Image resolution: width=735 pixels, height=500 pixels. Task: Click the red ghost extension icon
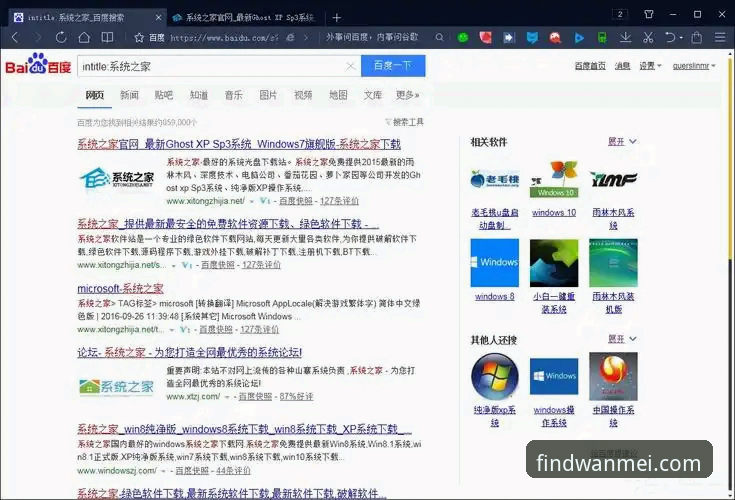pos(555,37)
